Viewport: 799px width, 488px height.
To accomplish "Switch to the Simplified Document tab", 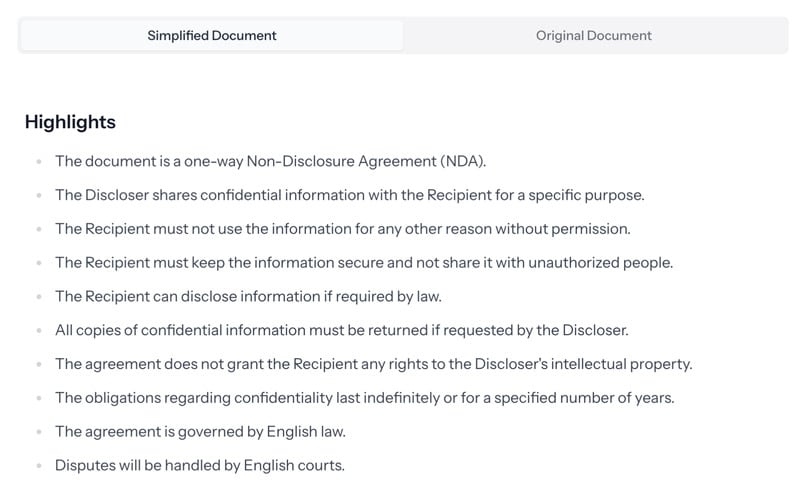I will pyautogui.click(x=212, y=35).
